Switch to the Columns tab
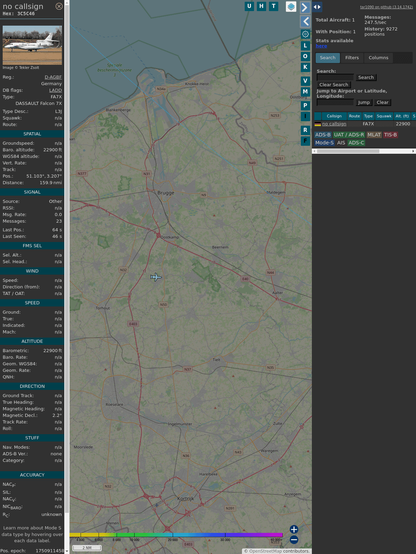416x554 pixels. (378, 58)
